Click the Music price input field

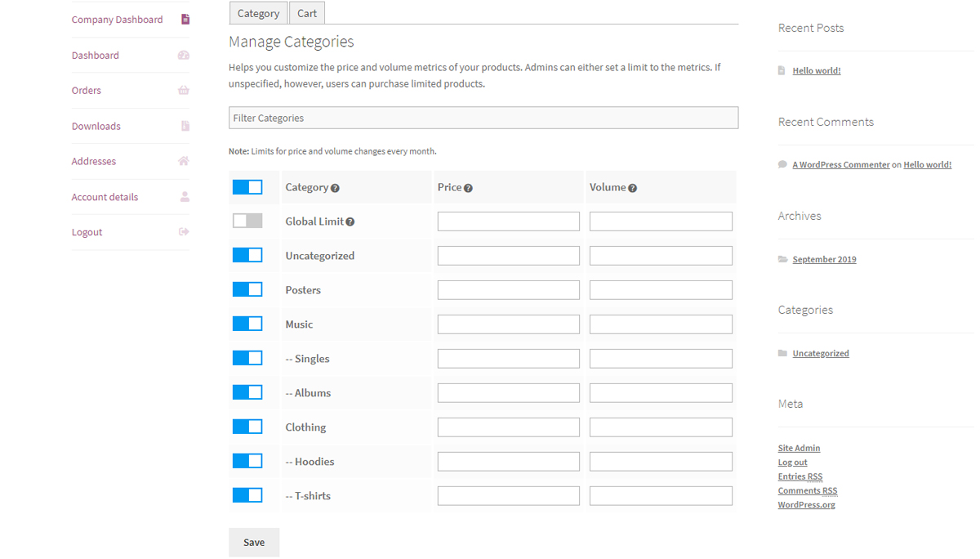click(508, 324)
